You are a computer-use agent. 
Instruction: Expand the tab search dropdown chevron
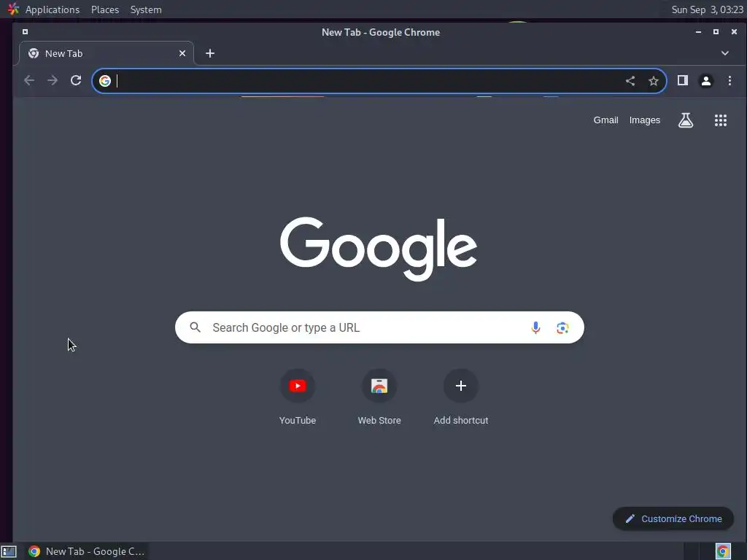[x=724, y=53]
